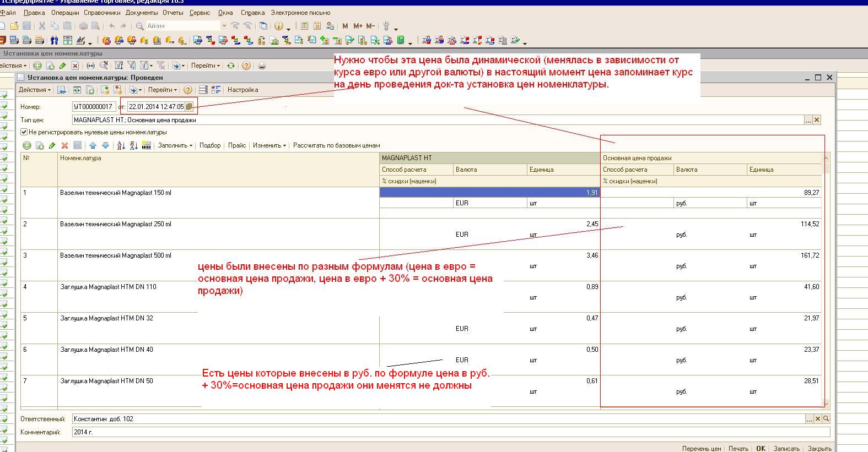Open the Сервис menu
This screenshot has height=452, width=868.
click(x=199, y=13)
